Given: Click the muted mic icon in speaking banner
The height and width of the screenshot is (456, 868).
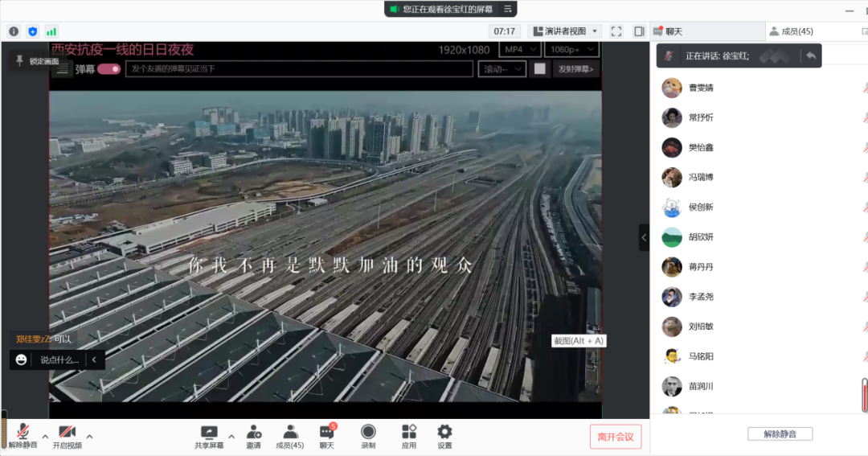Looking at the screenshot, I should (669, 55).
